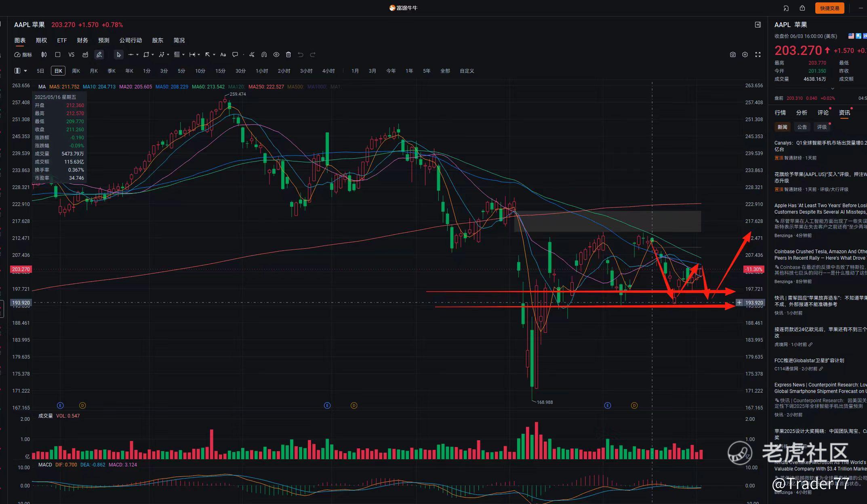Toggle the dimmed MA120 line label

click(236, 86)
